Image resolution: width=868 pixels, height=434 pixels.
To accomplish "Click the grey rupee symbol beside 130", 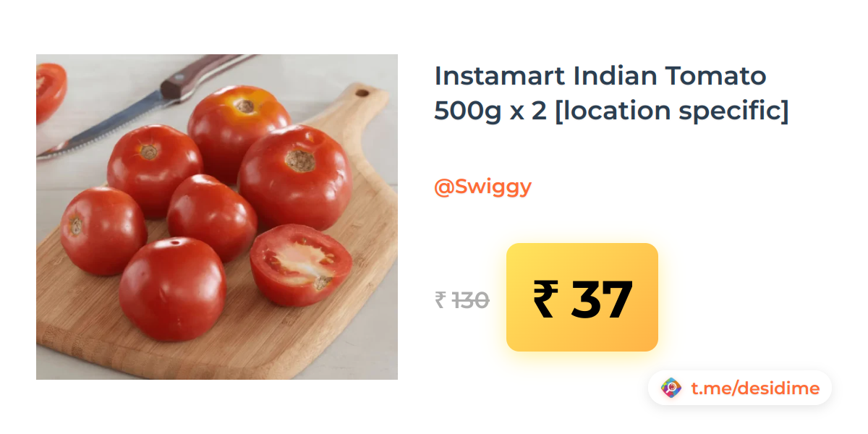I will [441, 299].
